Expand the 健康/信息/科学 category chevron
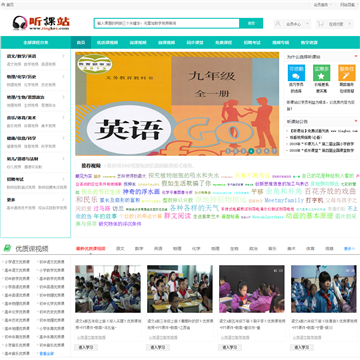The image size is (360, 360). click(63, 138)
